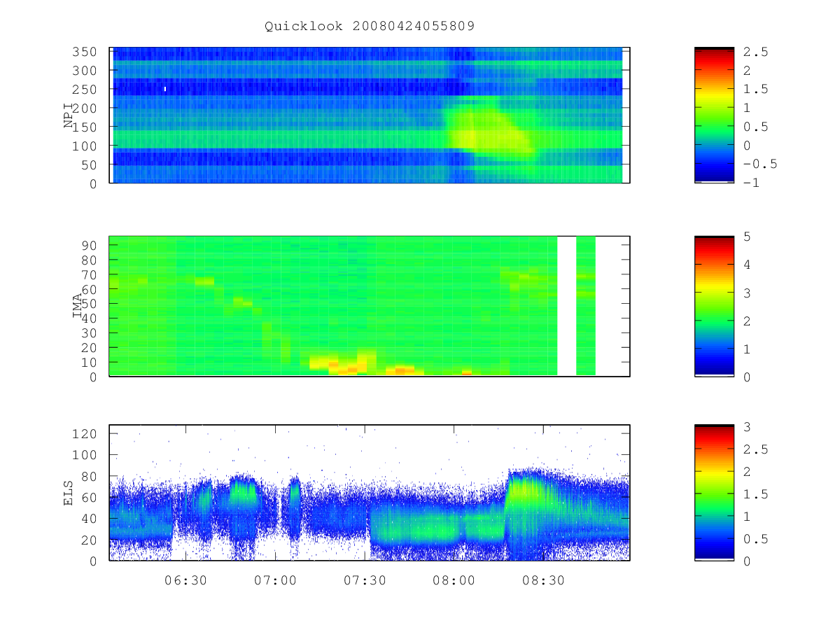
Task: Select the IMA y-axis label
Action: pyautogui.click(x=78, y=307)
